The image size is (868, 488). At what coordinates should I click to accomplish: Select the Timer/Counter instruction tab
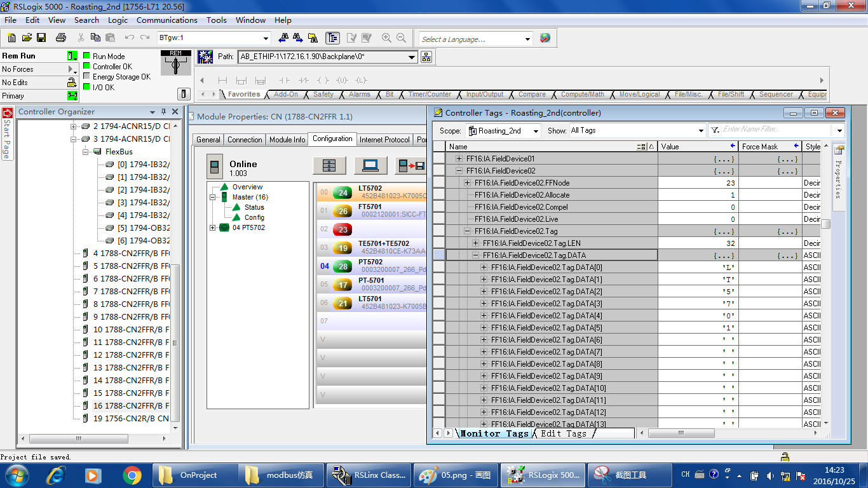(430, 95)
